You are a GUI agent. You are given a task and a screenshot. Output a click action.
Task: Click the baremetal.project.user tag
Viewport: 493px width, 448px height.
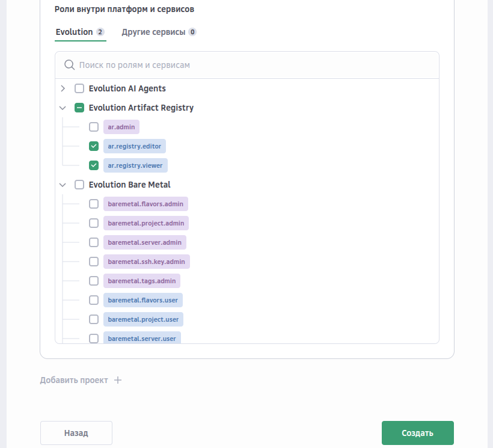143,319
